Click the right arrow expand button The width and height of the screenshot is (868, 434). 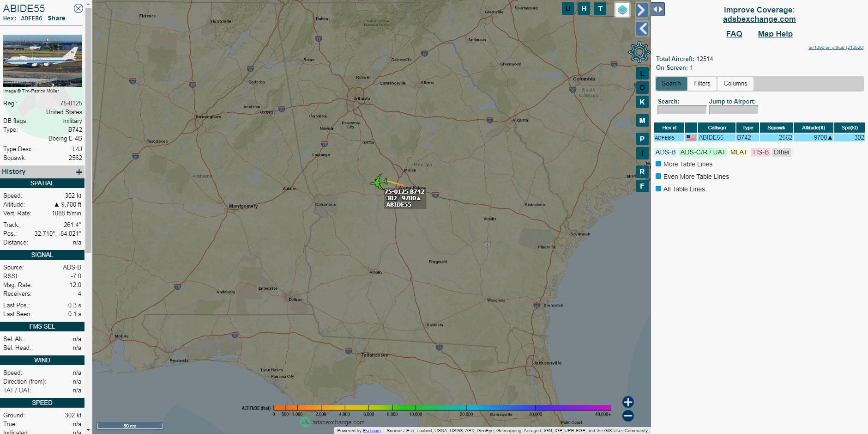pyautogui.click(x=642, y=10)
